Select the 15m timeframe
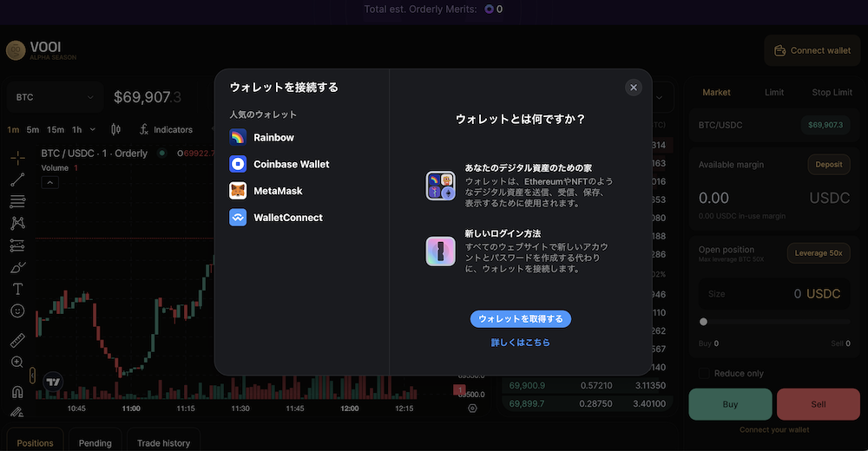868x451 pixels. tap(56, 129)
